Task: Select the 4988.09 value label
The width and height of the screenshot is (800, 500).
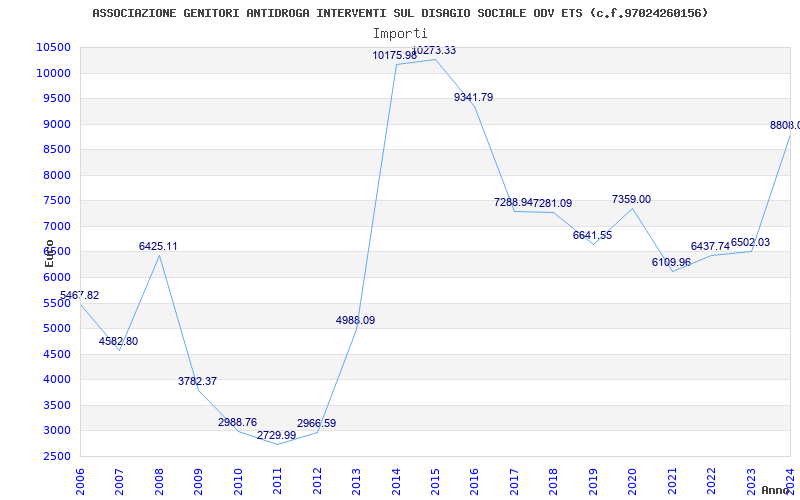Action: click(x=356, y=320)
